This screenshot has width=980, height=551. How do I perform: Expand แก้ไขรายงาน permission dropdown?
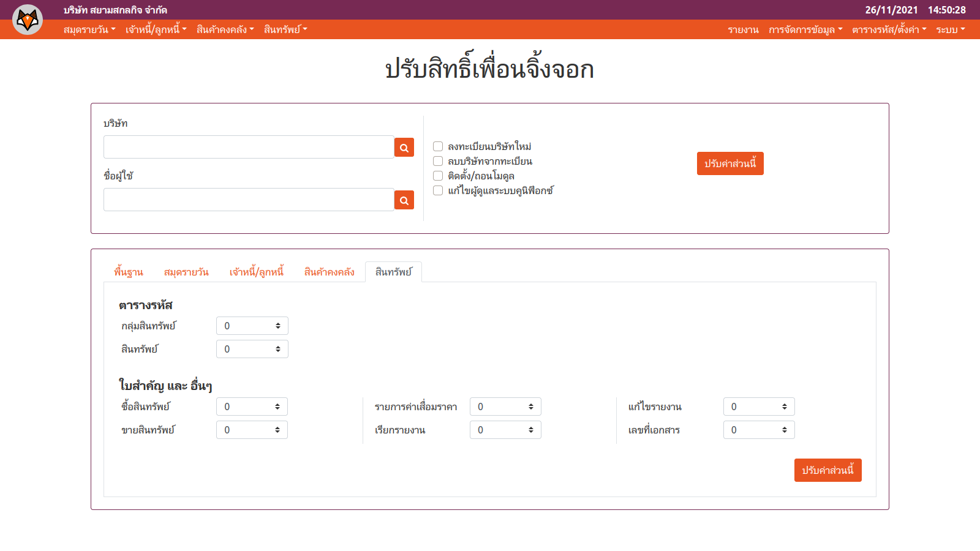(x=759, y=407)
